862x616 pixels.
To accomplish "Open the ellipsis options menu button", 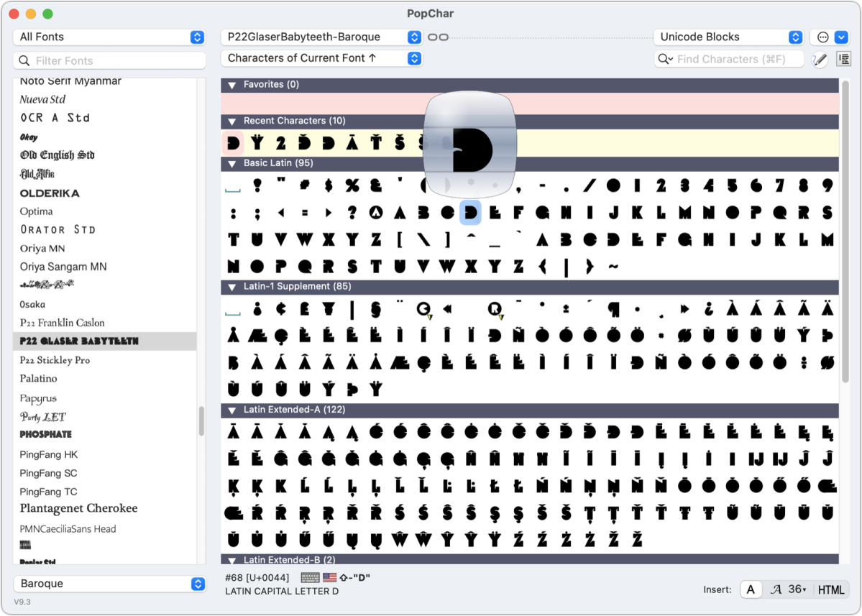I will click(x=822, y=37).
